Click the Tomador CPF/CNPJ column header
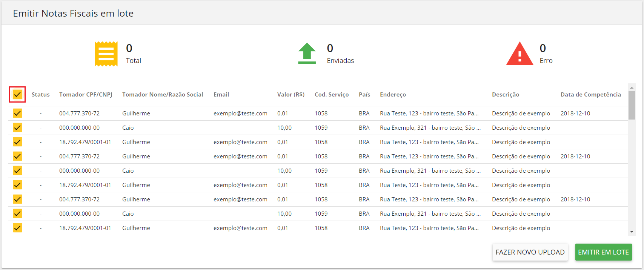This screenshot has width=644, height=270. [x=86, y=95]
